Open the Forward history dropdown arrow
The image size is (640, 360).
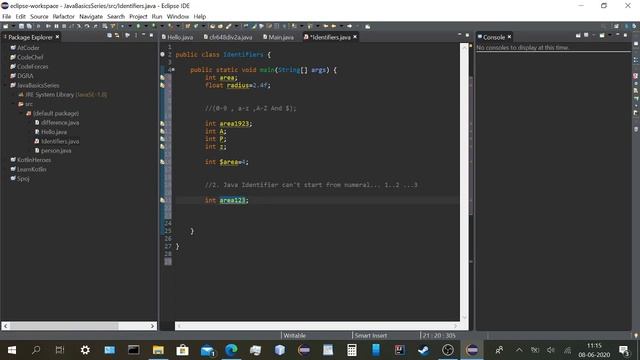357,26
